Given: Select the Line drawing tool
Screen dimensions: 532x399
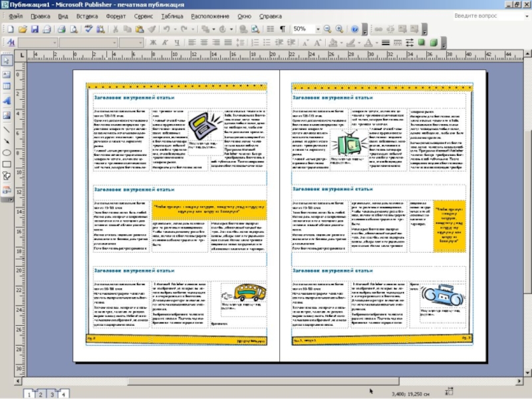Looking at the screenshot, I should pyautogui.click(x=7, y=130).
